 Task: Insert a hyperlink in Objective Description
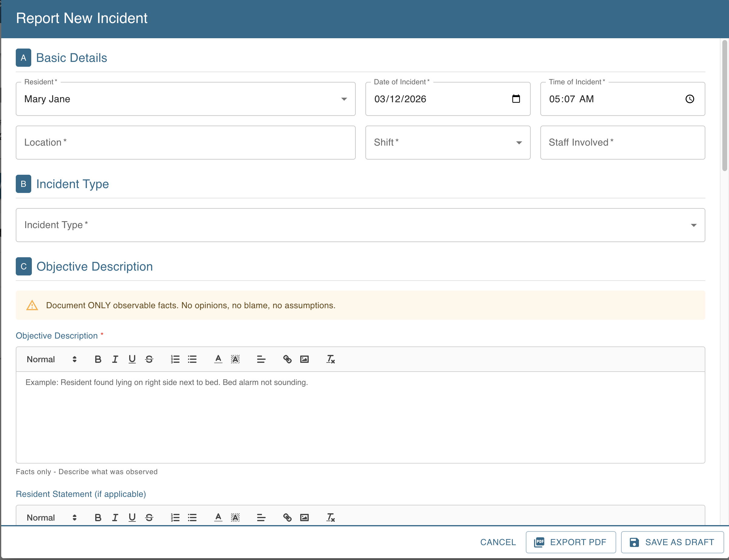coord(287,359)
